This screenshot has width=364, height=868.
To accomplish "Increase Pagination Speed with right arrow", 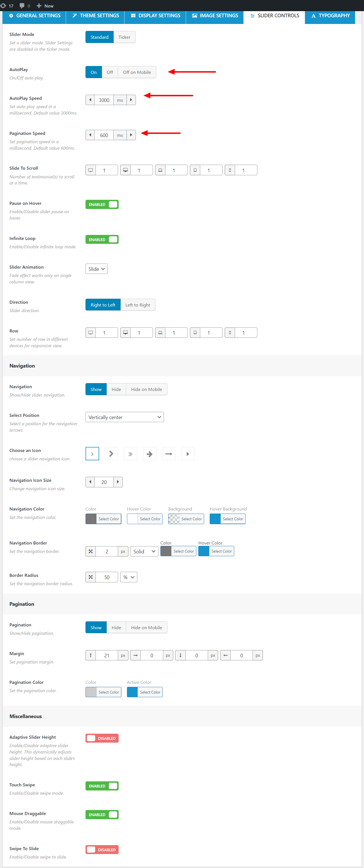I will [131, 135].
